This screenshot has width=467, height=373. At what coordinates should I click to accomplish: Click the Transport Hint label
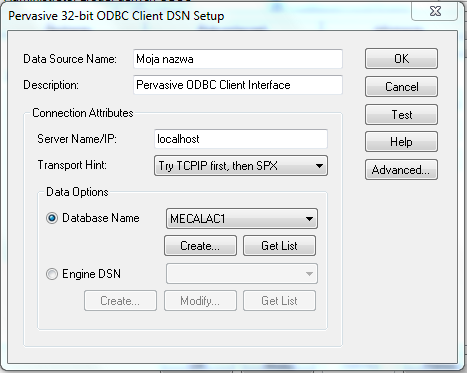pos(72,165)
